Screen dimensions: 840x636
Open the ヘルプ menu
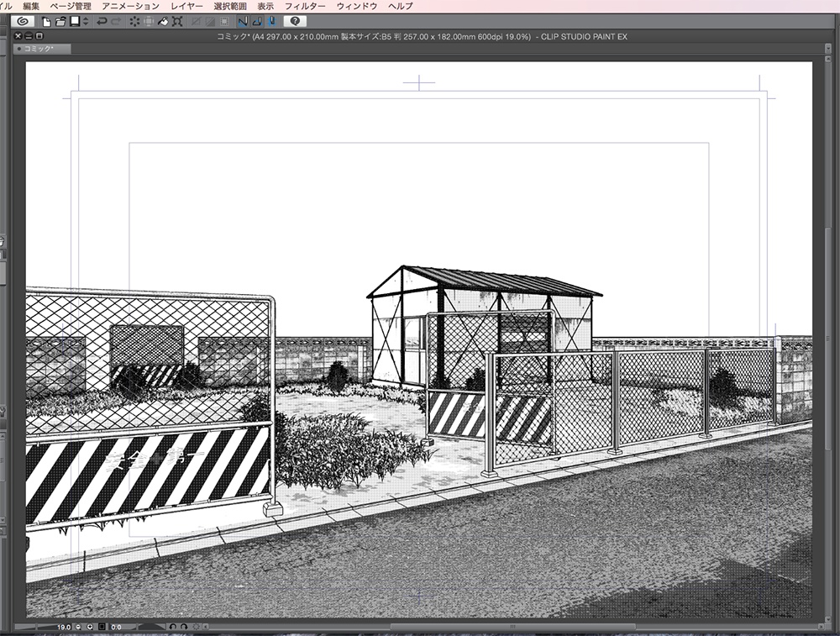(400, 6)
